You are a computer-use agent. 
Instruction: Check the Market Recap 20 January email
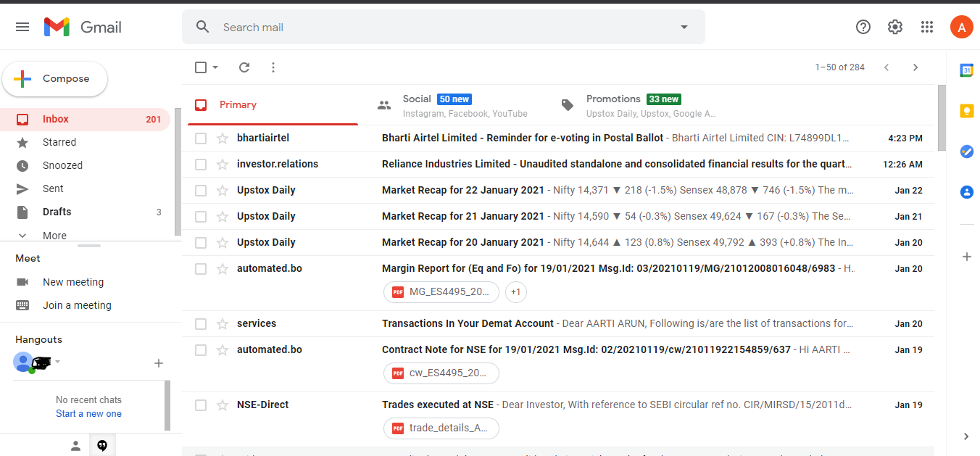click(x=201, y=242)
